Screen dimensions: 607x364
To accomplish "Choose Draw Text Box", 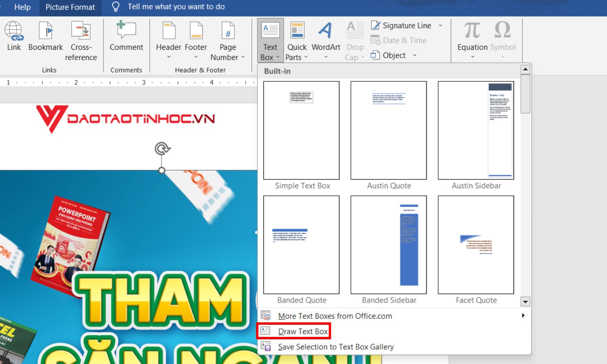I will point(395,331).
